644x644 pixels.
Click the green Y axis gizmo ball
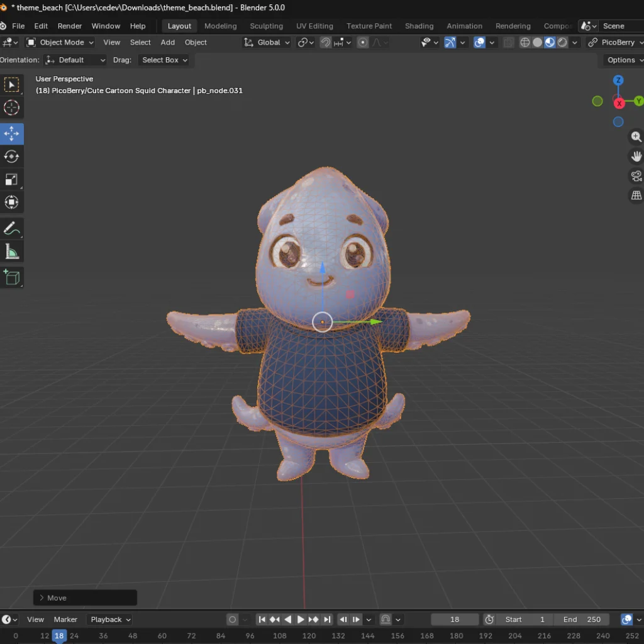(x=638, y=101)
